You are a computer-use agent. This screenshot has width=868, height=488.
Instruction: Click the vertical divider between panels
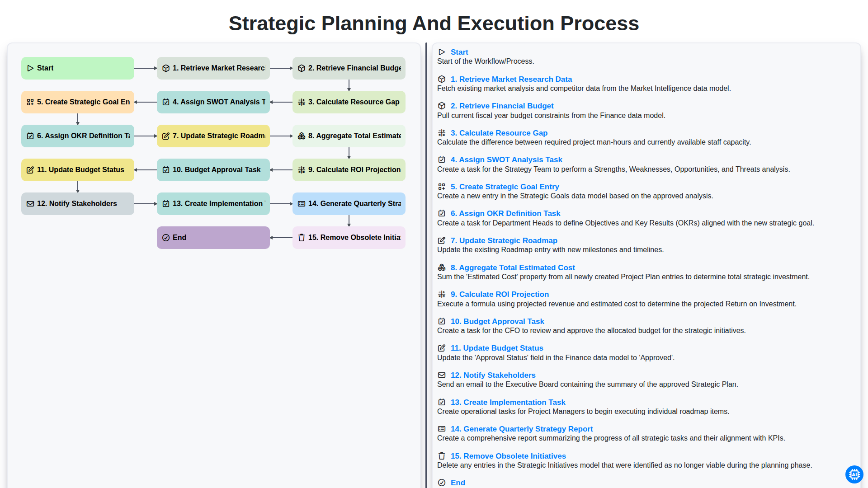(x=426, y=265)
